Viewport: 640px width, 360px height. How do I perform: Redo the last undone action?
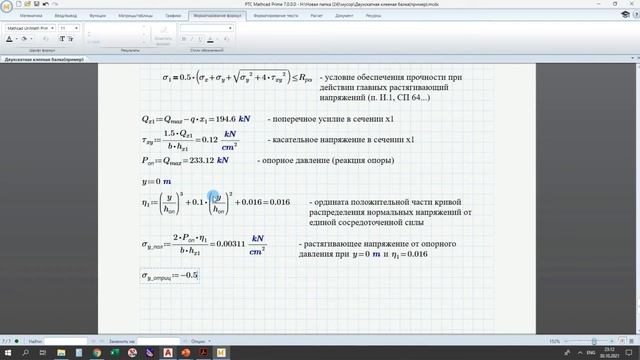55,4
